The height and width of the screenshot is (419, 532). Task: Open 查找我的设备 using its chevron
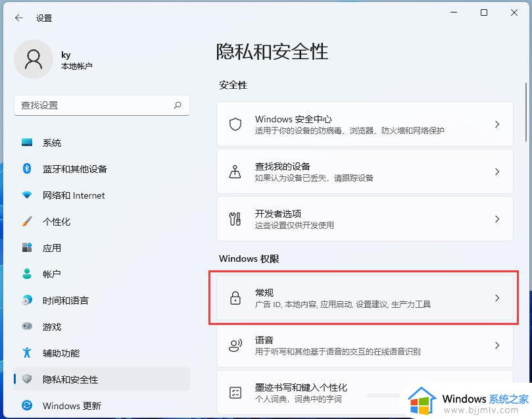[497, 172]
